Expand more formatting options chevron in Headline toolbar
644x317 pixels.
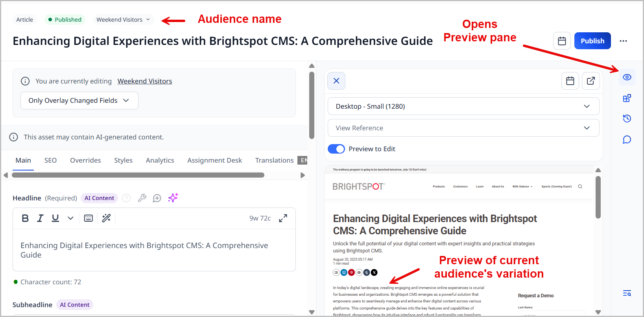[x=70, y=218]
